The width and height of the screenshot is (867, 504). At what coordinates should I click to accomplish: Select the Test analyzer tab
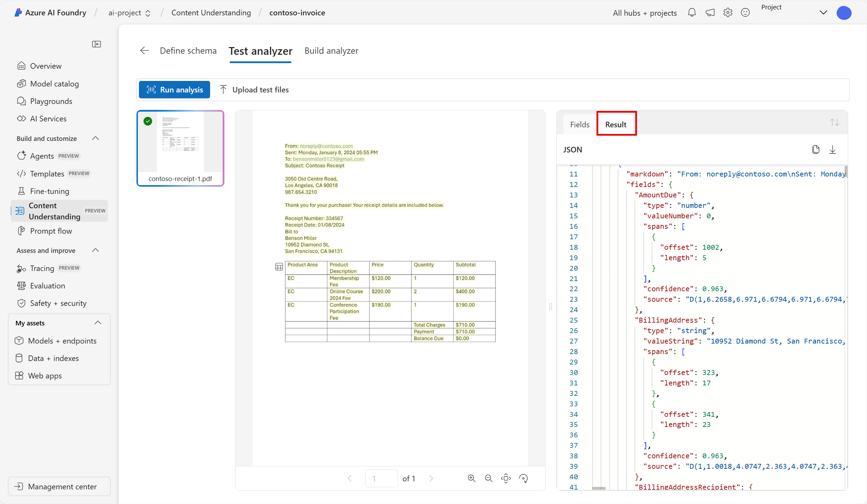[260, 51]
